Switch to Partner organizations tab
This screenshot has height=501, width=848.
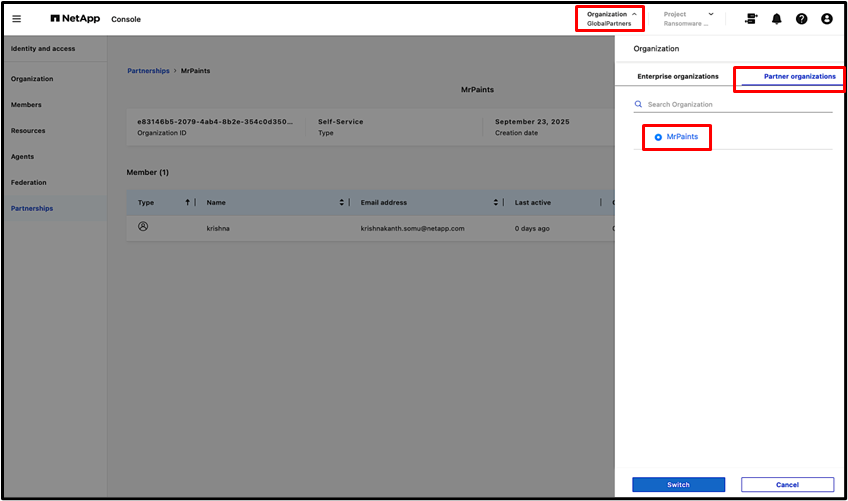click(x=799, y=76)
